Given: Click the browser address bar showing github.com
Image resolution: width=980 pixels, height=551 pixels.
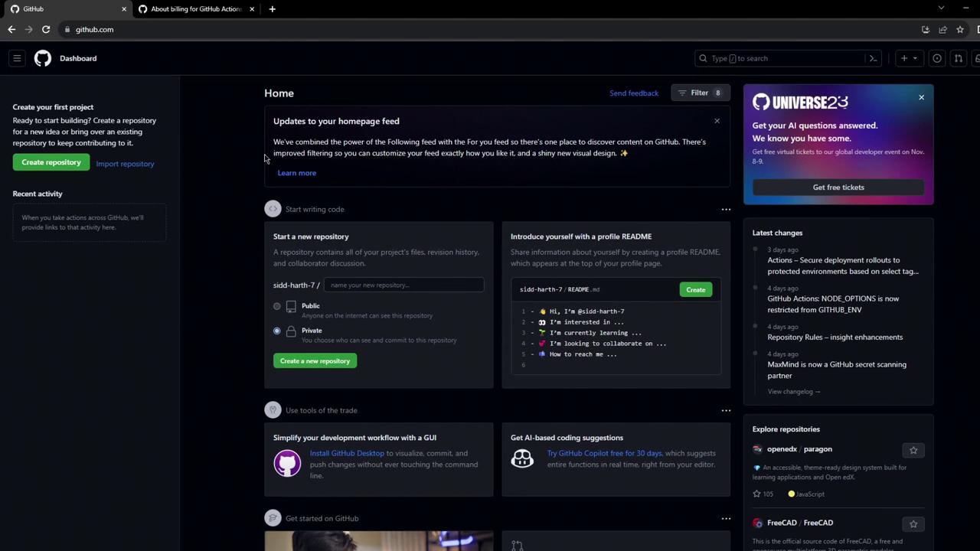Looking at the screenshot, I should pyautogui.click(x=490, y=30).
